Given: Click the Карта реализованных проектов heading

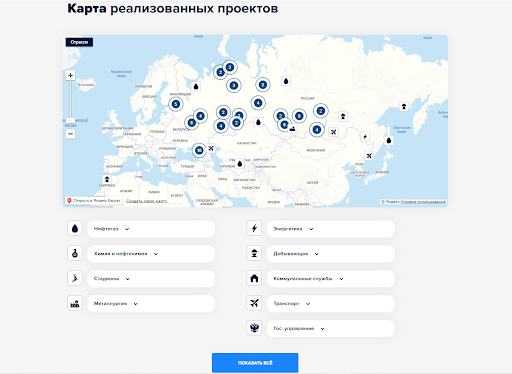Looking at the screenshot, I should 173,9.
